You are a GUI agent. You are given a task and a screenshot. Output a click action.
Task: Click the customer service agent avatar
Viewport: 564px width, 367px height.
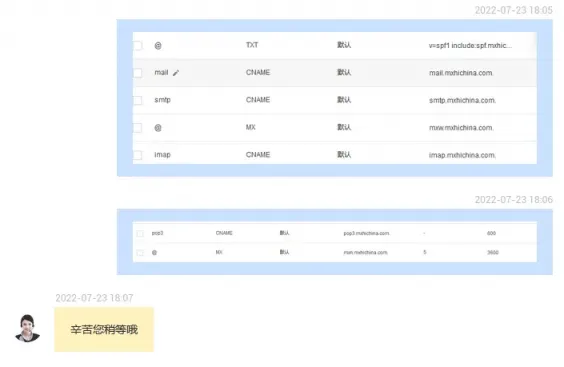click(x=27, y=328)
